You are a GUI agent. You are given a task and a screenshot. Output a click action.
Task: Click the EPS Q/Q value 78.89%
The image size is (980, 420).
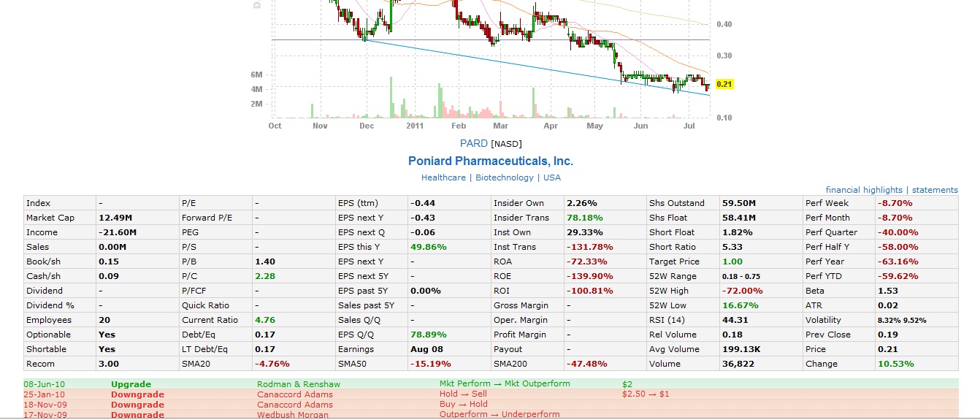pyautogui.click(x=428, y=335)
